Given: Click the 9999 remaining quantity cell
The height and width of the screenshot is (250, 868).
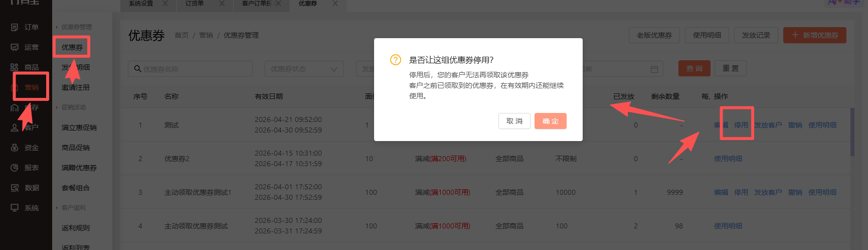Looking at the screenshot, I should pos(675,192).
